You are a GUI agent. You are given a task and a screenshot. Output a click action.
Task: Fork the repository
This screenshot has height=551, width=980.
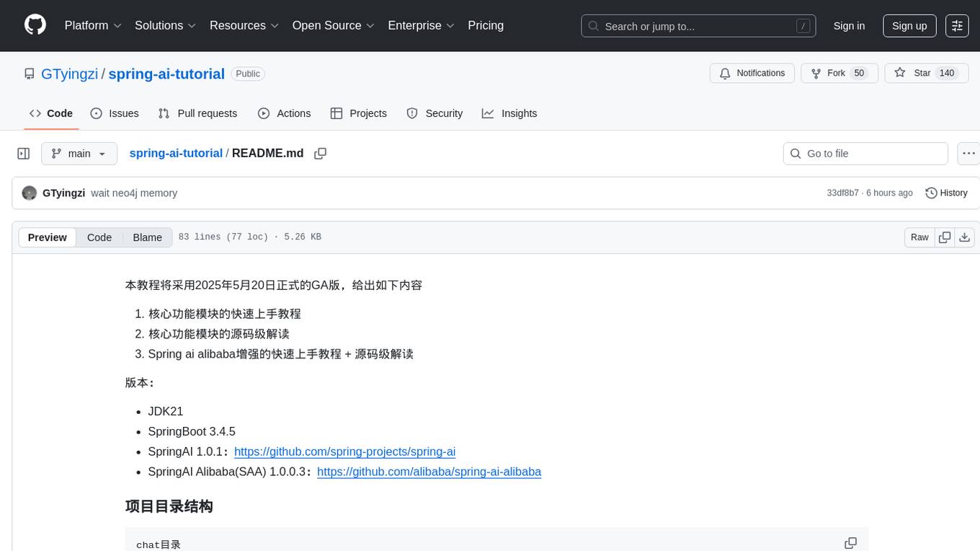[x=839, y=74]
